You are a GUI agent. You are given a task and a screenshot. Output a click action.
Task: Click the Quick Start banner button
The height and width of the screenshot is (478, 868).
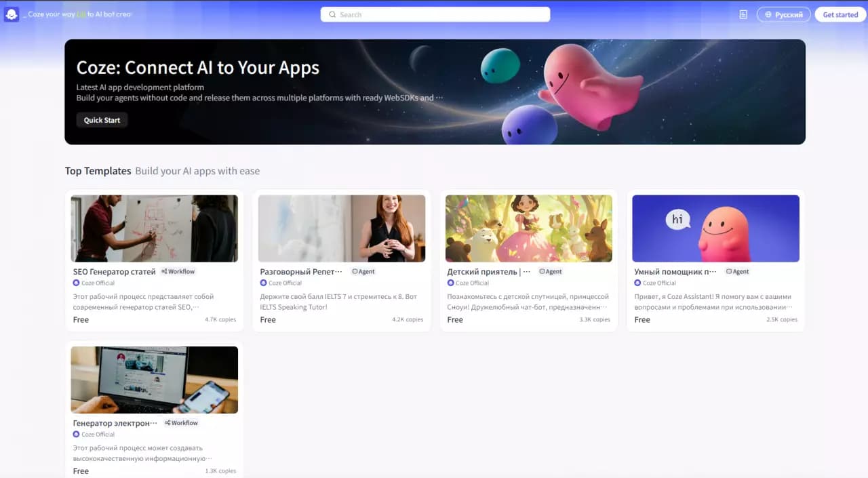point(102,120)
